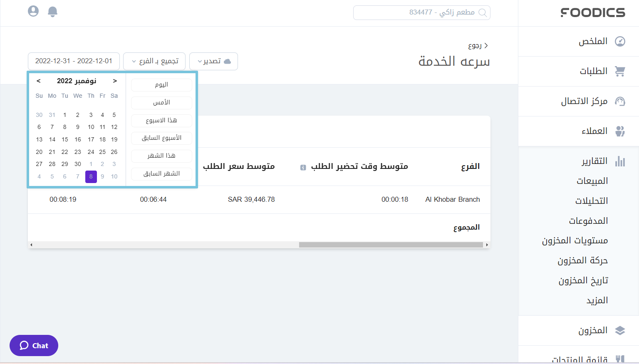This screenshot has width=639, height=364.
Task: Open the Chat widget
Action: click(x=34, y=345)
